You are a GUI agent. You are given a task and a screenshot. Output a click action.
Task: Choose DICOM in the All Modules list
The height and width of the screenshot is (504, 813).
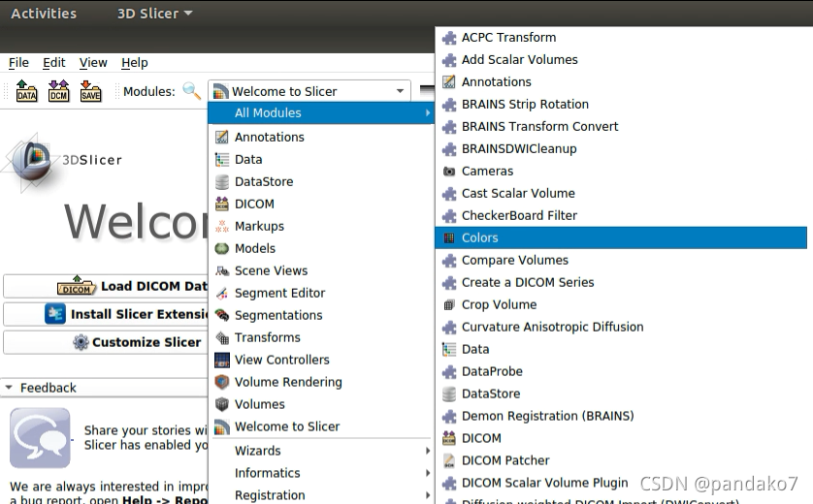pos(621,438)
